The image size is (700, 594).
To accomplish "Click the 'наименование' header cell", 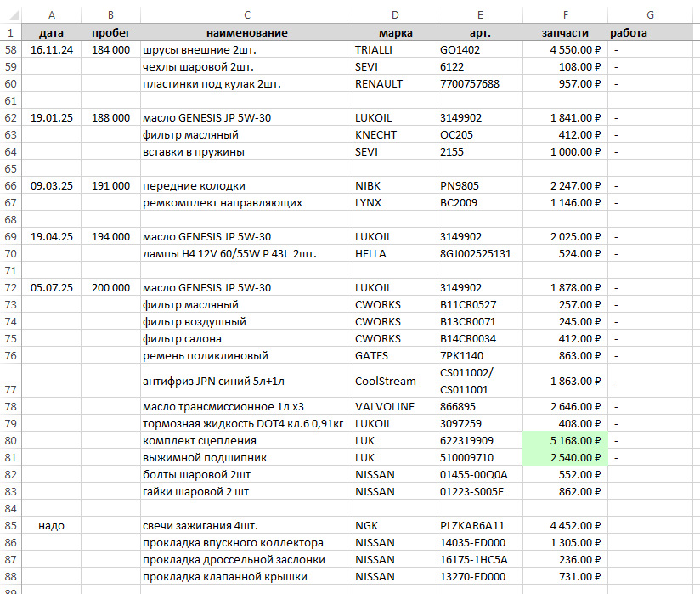I will 247,32.
